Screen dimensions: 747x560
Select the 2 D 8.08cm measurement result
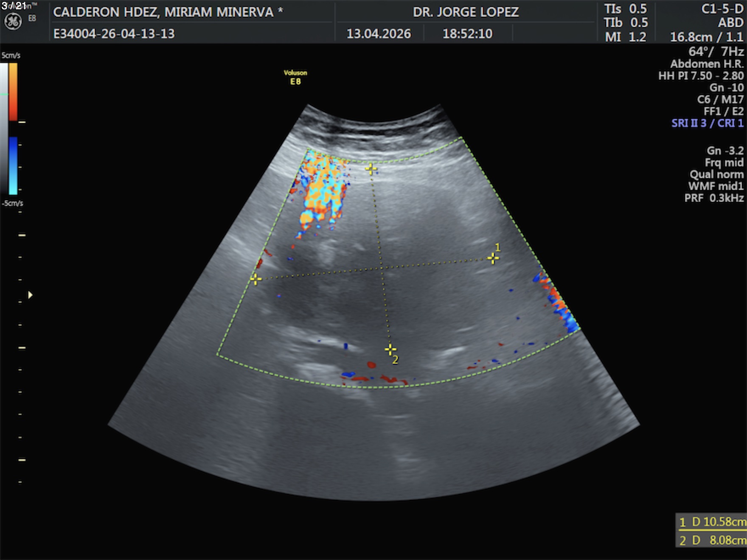(x=712, y=540)
